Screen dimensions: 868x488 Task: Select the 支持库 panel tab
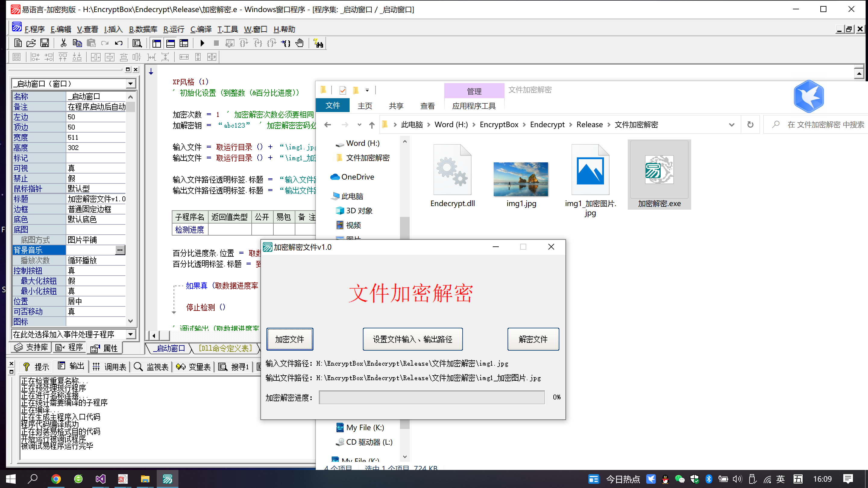32,347
